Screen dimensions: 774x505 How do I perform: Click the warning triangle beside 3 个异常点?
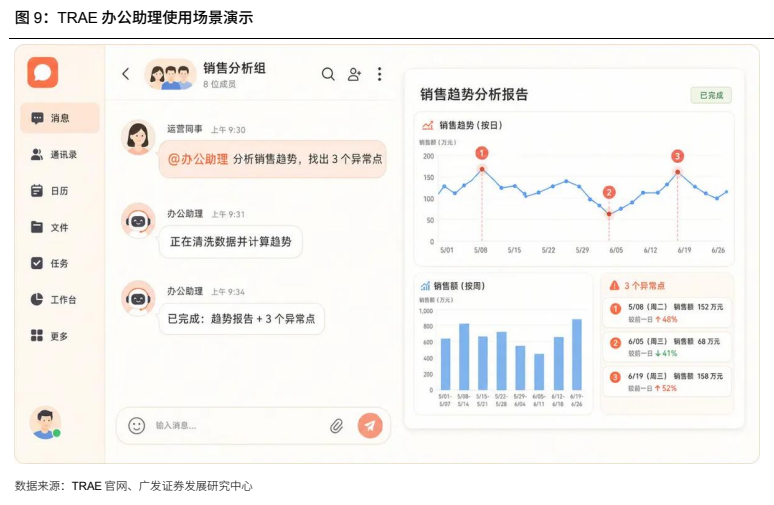pos(614,285)
